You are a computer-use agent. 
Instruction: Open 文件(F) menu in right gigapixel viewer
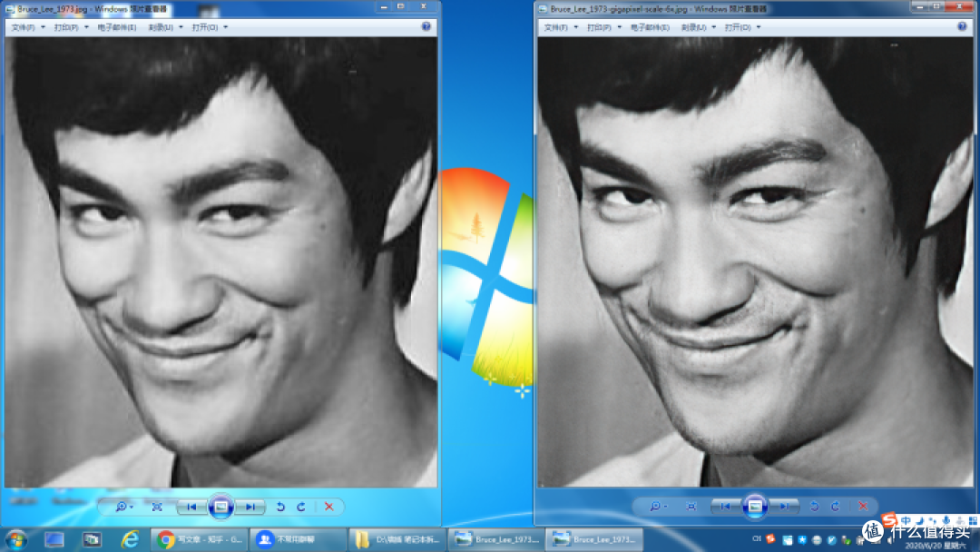pyautogui.click(x=556, y=27)
